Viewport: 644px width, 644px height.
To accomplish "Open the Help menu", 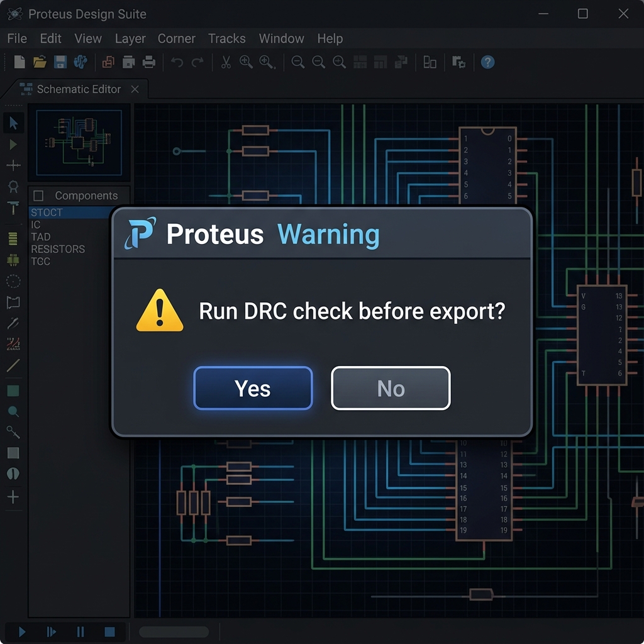I will (x=330, y=38).
